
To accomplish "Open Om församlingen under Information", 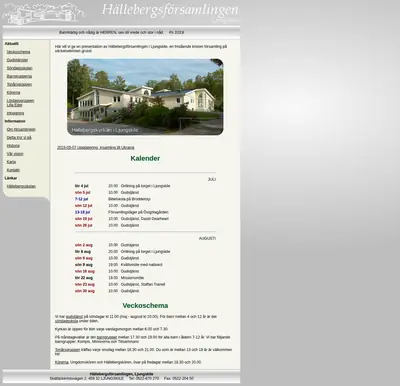I will (21, 129).
